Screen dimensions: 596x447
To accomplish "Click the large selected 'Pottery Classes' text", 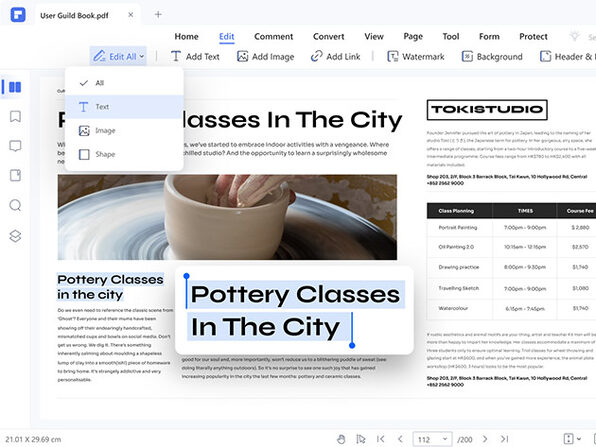I will pyautogui.click(x=295, y=294).
